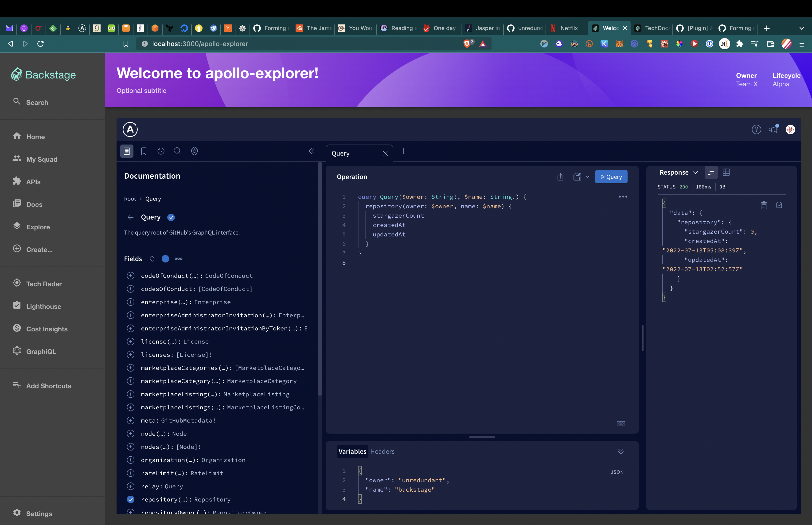Open GraphiQL in Backstage sidebar
812x525 pixels.
pyautogui.click(x=41, y=352)
